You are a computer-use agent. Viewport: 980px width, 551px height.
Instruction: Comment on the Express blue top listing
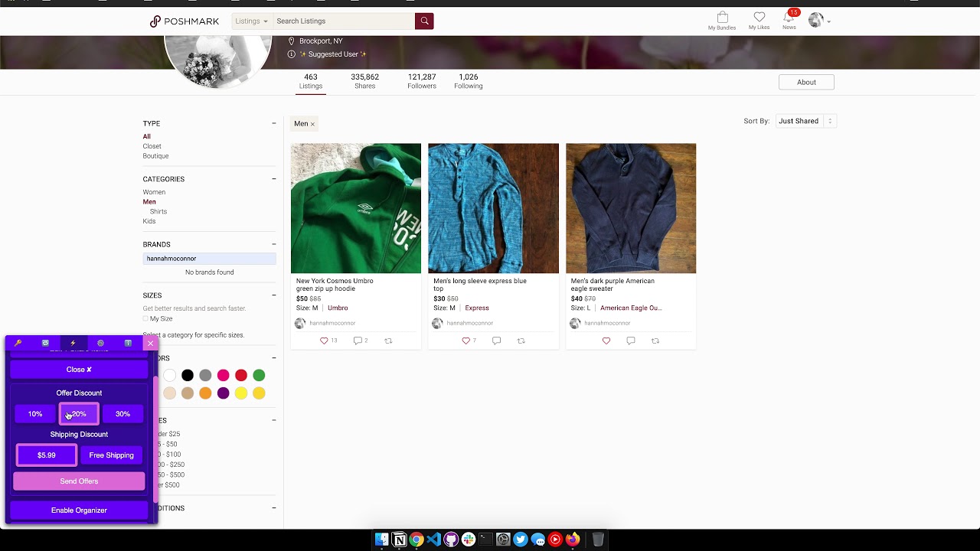click(496, 341)
